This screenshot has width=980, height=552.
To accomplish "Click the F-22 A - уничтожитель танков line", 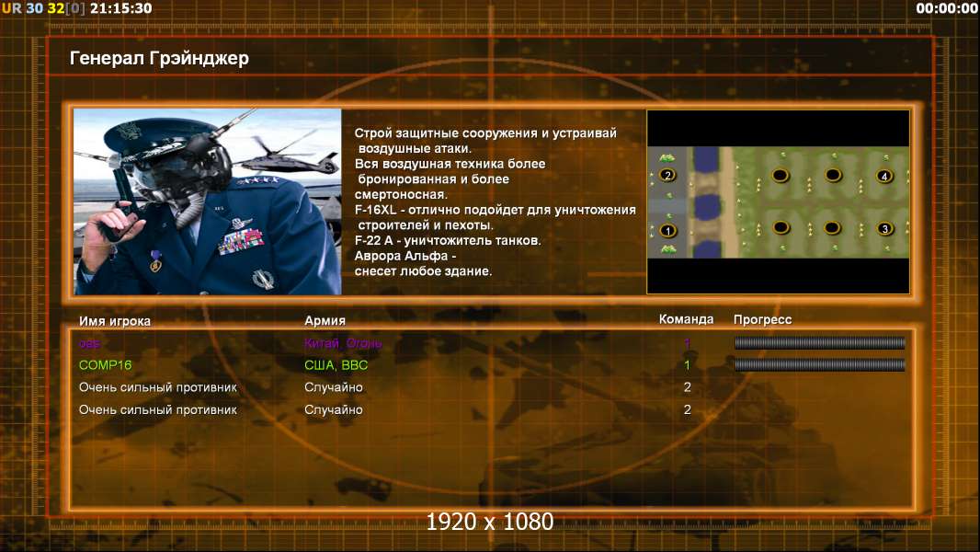I will click(448, 240).
